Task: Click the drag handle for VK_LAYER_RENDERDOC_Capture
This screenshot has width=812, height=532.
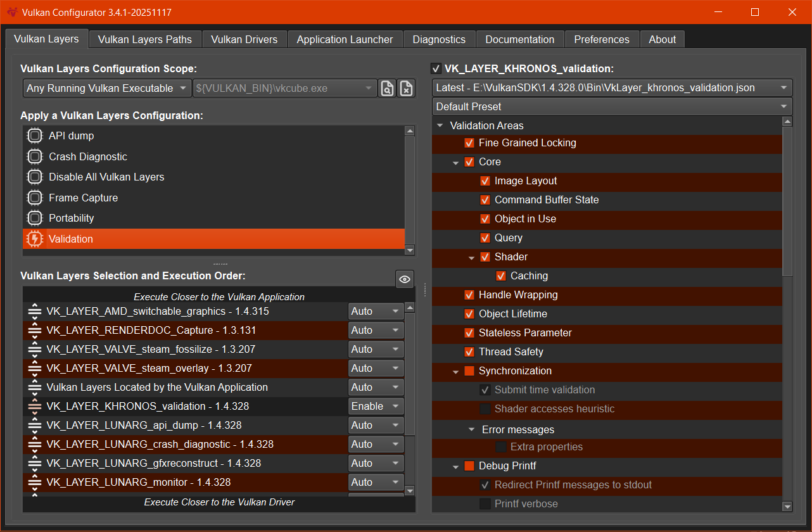Action: pyautogui.click(x=34, y=330)
